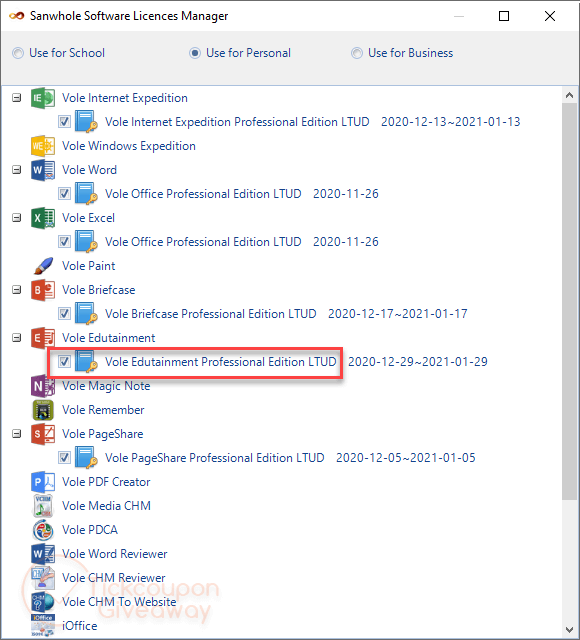This screenshot has width=580, height=640.
Task: Collapse the Vole Internet Expedition node
Action: pyautogui.click(x=16, y=98)
